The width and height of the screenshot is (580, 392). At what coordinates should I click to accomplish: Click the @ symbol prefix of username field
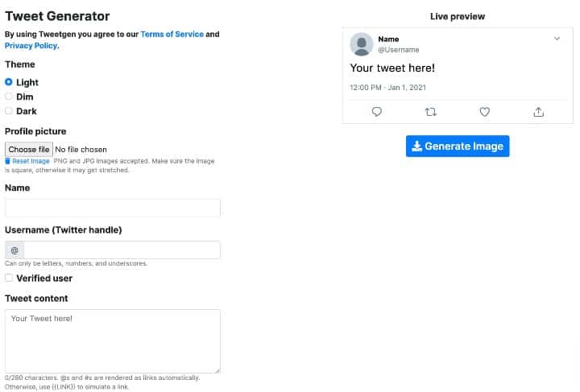(14, 250)
